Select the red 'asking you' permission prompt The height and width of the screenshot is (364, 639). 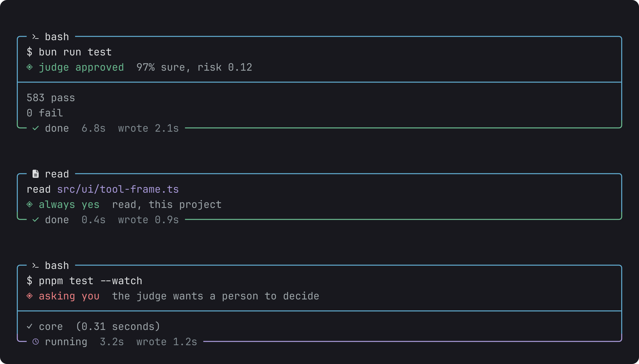coord(69,296)
